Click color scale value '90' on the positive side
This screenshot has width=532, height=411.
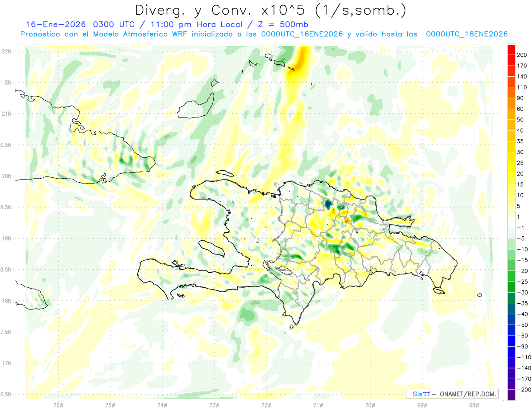(521, 98)
